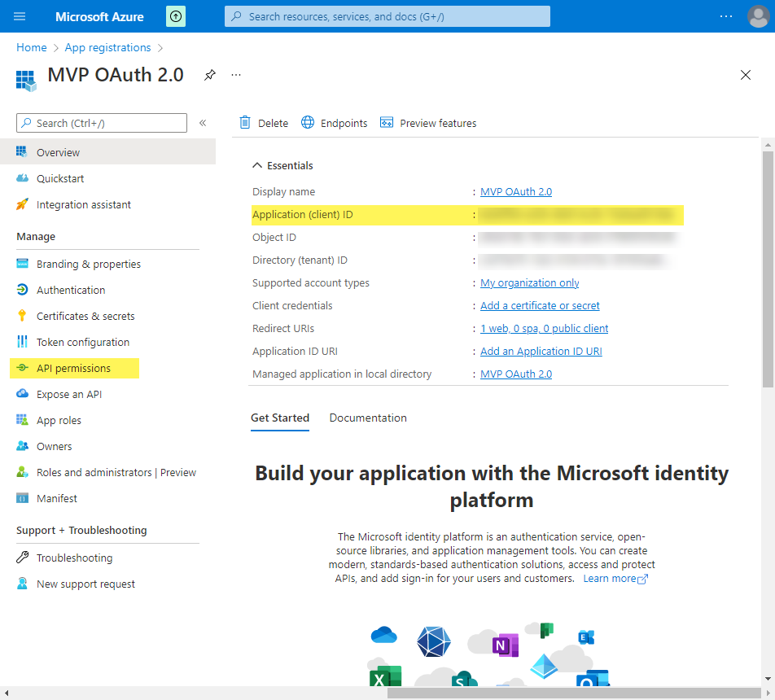Viewport: 775px width, 700px height.
Task: Switch to the Get Started tab
Action: tap(280, 418)
